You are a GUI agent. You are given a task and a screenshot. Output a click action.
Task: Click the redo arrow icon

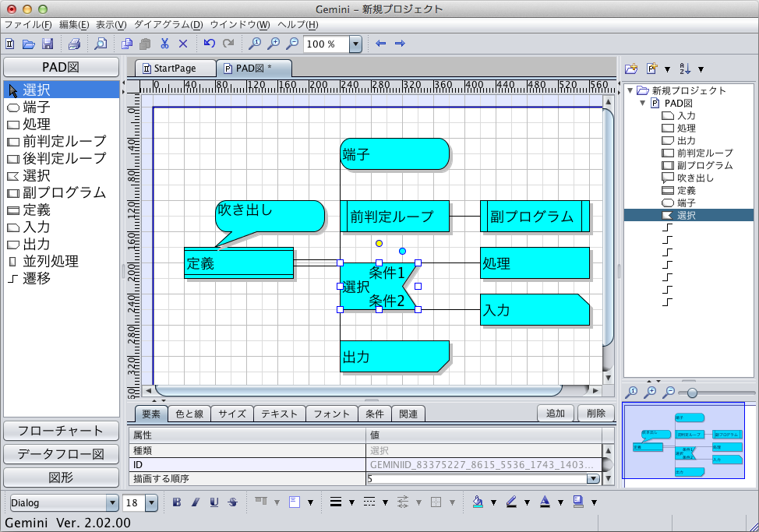tap(228, 44)
